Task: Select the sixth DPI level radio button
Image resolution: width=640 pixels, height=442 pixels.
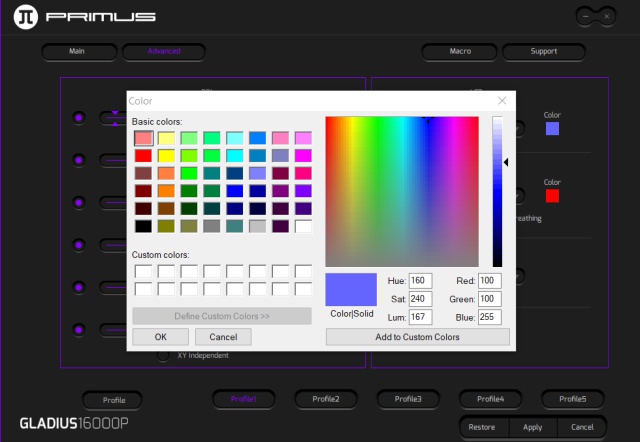Action: coord(79,330)
